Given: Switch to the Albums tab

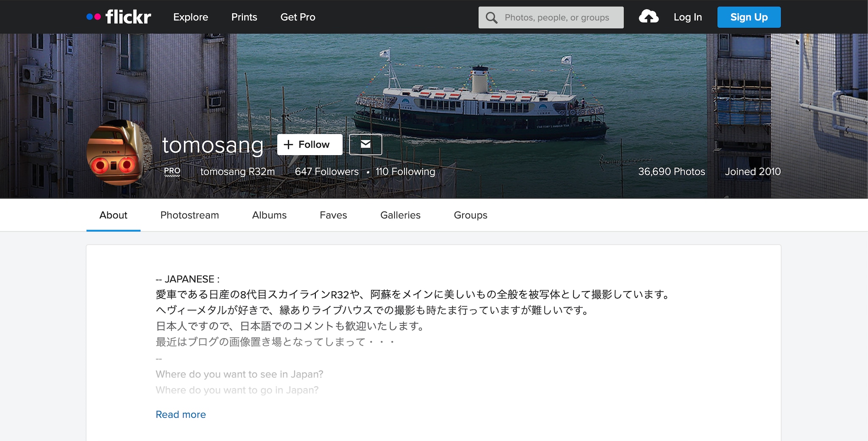Looking at the screenshot, I should coord(269,215).
